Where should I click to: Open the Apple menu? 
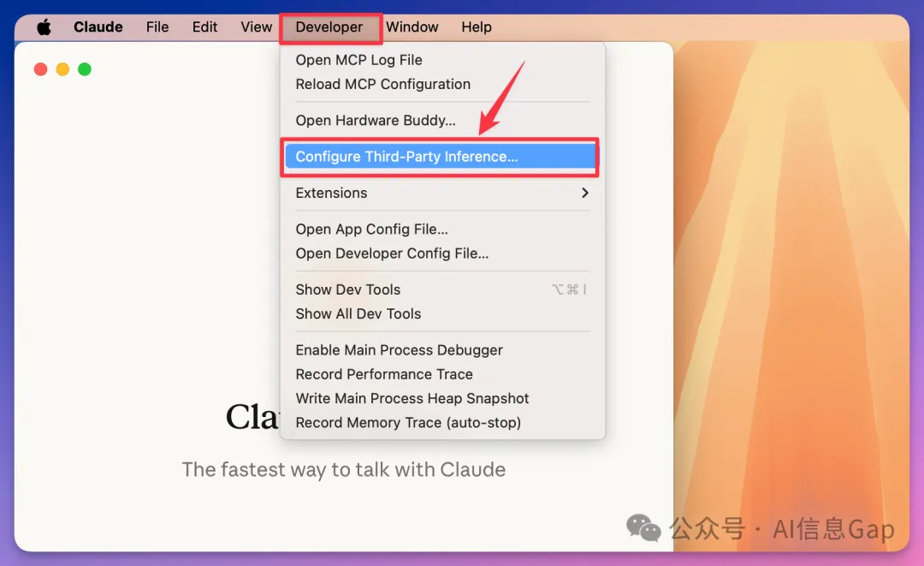(44, 27)
